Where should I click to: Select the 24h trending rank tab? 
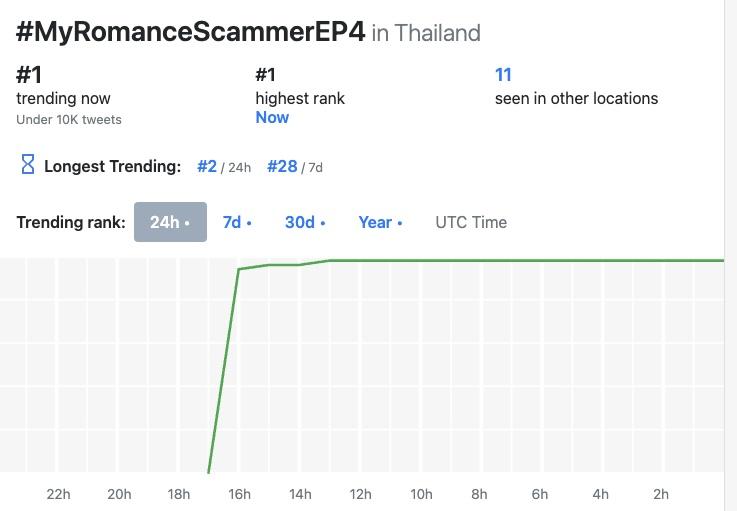[x=170, y=222]
